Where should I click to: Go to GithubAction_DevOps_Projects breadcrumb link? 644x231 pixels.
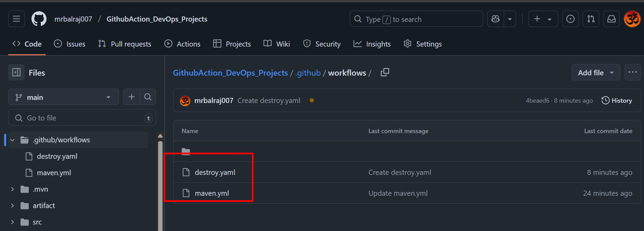230,73
